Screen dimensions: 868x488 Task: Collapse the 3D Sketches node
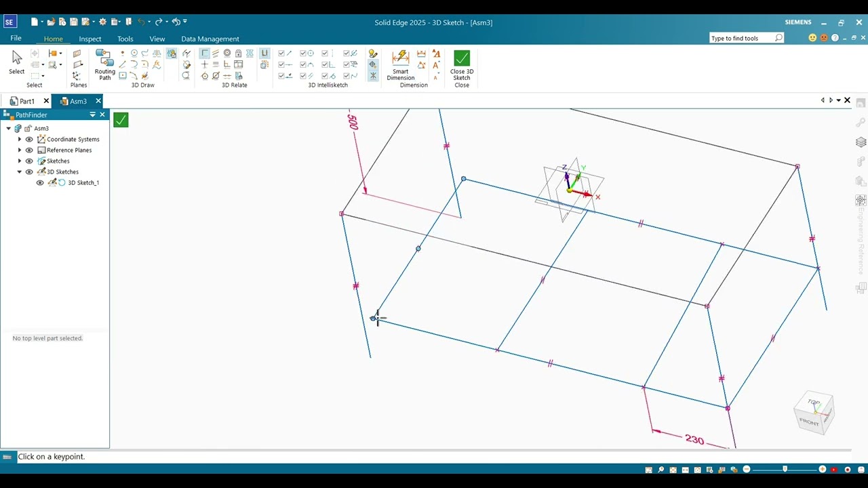(x=19, y=171)
